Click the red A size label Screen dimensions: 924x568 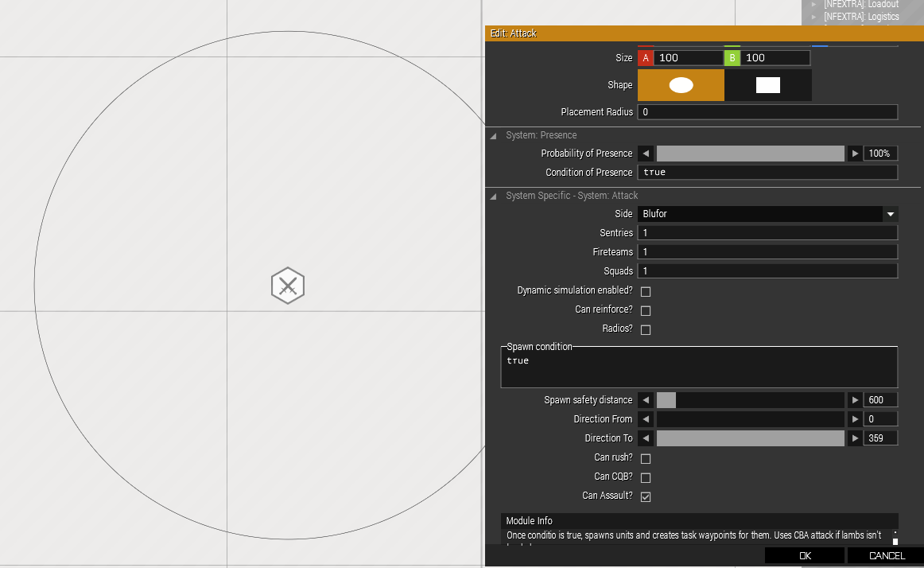646,58
